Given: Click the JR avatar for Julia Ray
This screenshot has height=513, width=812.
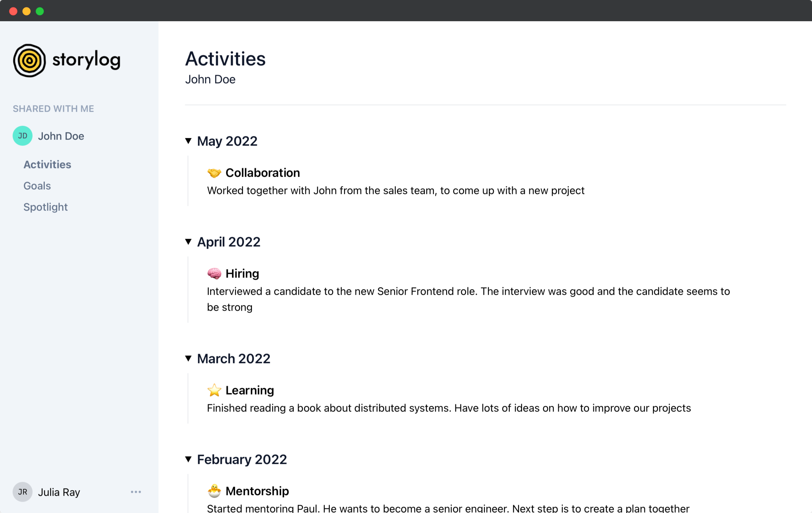Looking at the screenshot, I should tap(23, 492).
